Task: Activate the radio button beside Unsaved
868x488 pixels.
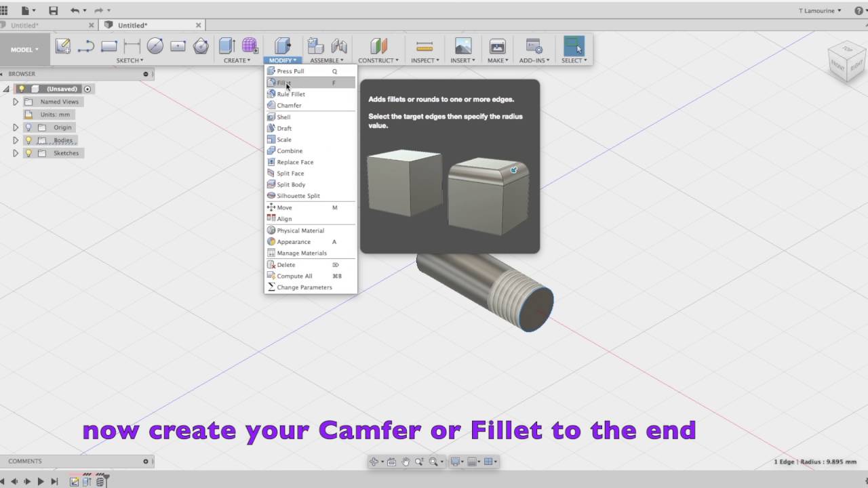Action: 87,89
